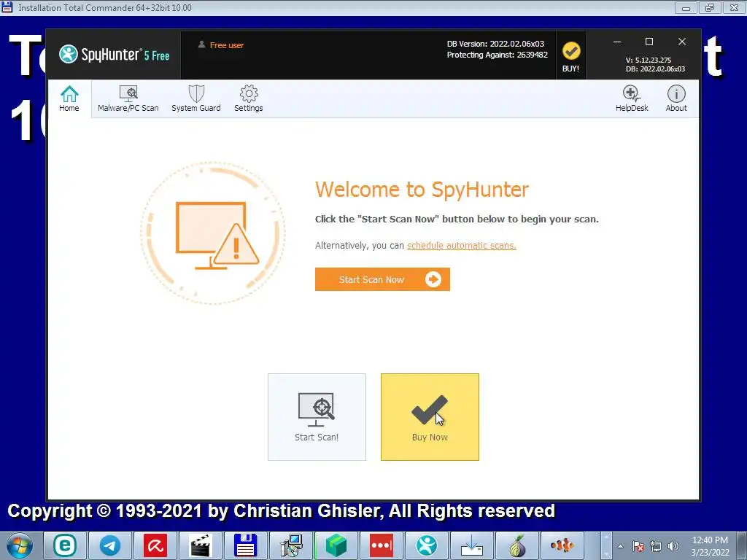The width and height of the screenshot is (747, 560).
Task: Open the green cube app in taskbar
Action: 336,545
